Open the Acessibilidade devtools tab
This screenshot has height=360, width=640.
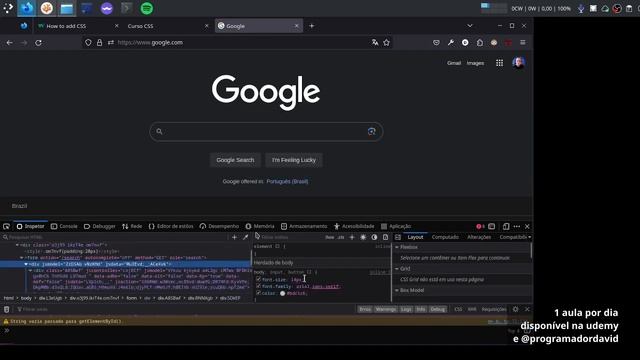click(x=354, y=227)
